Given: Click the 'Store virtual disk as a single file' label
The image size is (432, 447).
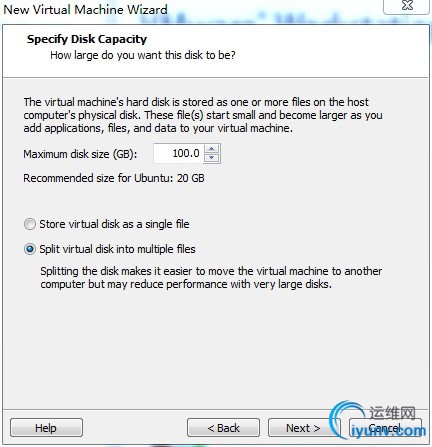Looking at the screenshot, I should [114, 224].
